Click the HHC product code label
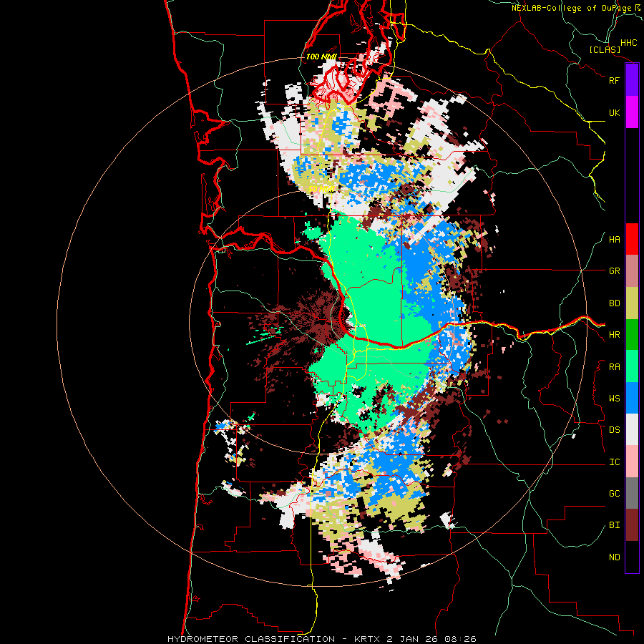 click(629, 43)
